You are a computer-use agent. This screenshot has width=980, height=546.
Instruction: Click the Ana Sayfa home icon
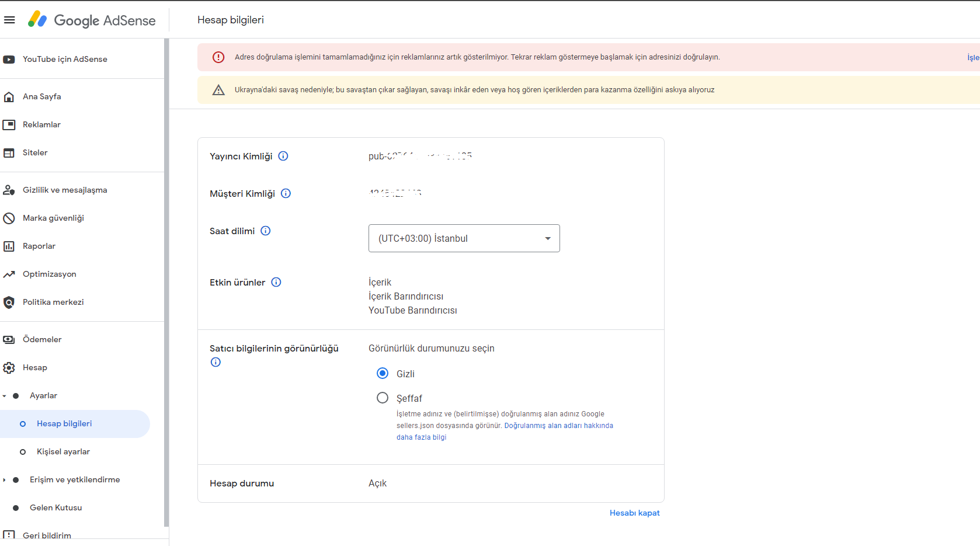pyautogui.click(x=9, y=97)
